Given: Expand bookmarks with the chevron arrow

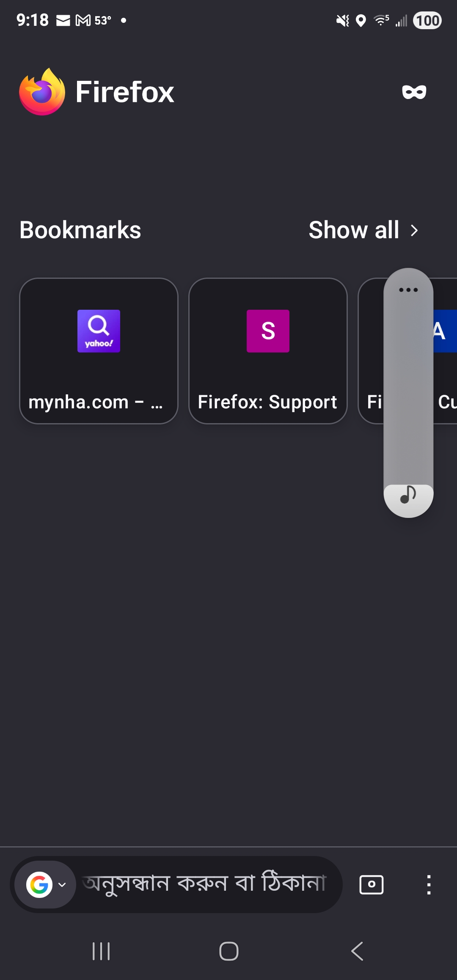Looking at the screenshot, I should [x=414, y=231].
